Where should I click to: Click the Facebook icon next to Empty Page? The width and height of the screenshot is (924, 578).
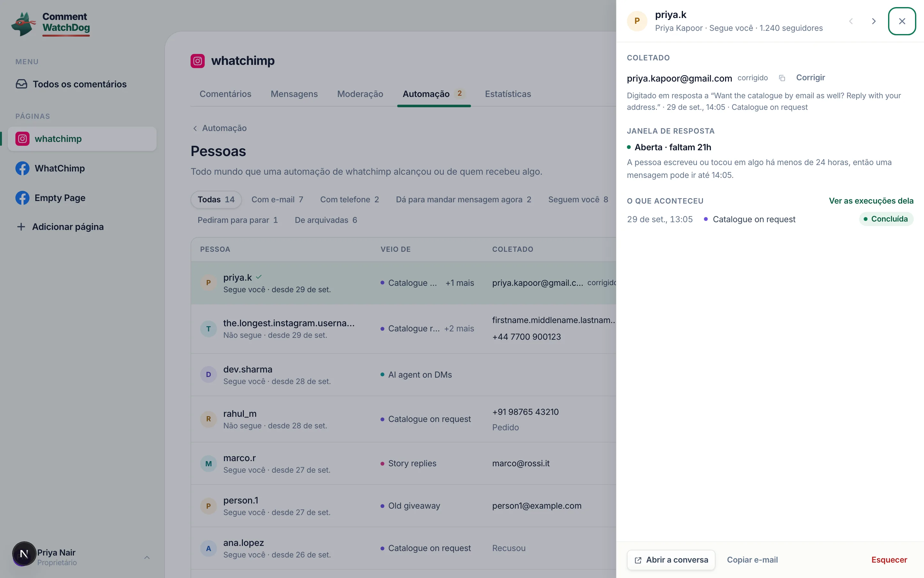click(22, 197)
